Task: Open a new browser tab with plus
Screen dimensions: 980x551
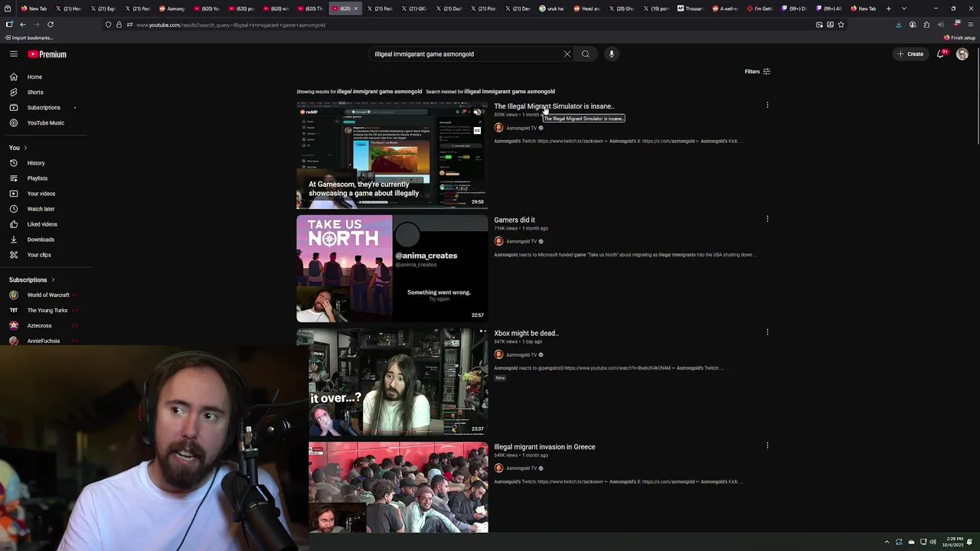Action: (889, 8)
